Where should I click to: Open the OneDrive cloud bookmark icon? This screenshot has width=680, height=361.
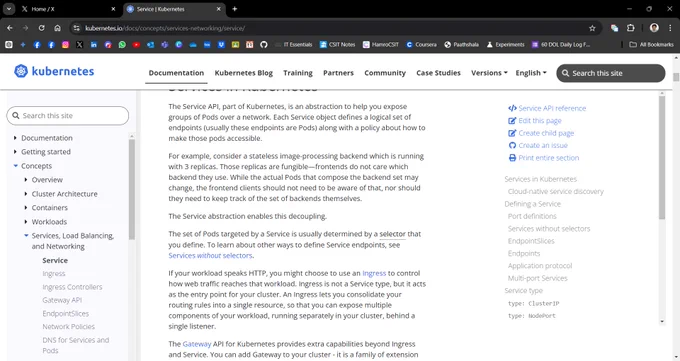[193, 45]
